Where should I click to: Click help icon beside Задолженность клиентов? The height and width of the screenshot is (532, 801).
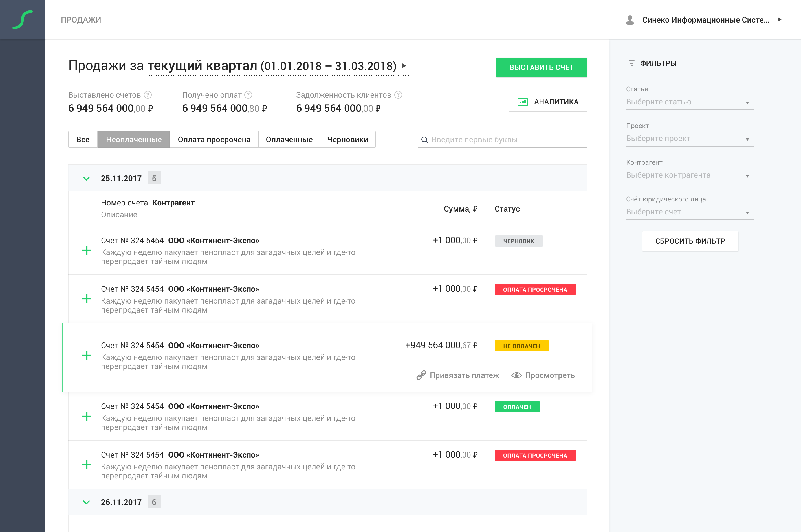coord(398,95)
